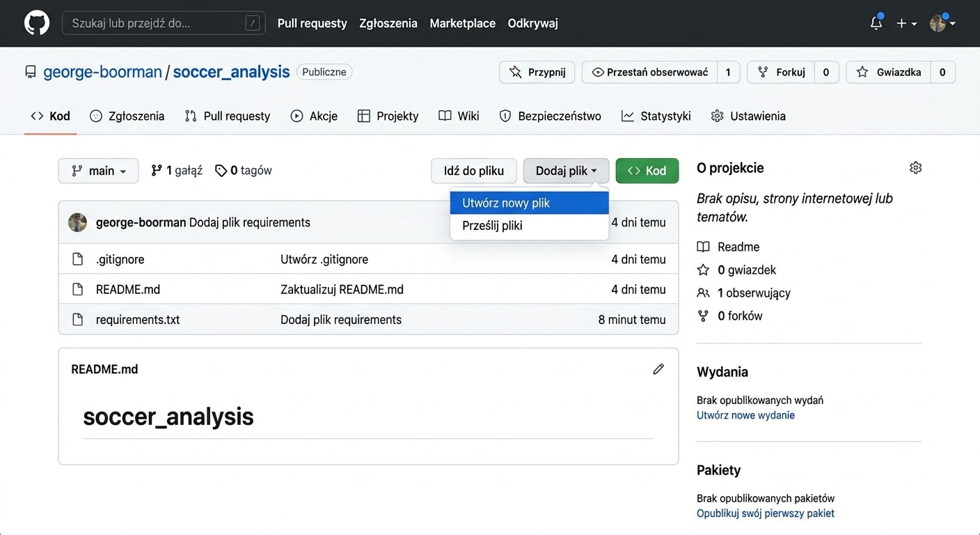980x535 pixels.
Task: Switch to the Ustawienia tab
Action: click(x=748, y=116)
